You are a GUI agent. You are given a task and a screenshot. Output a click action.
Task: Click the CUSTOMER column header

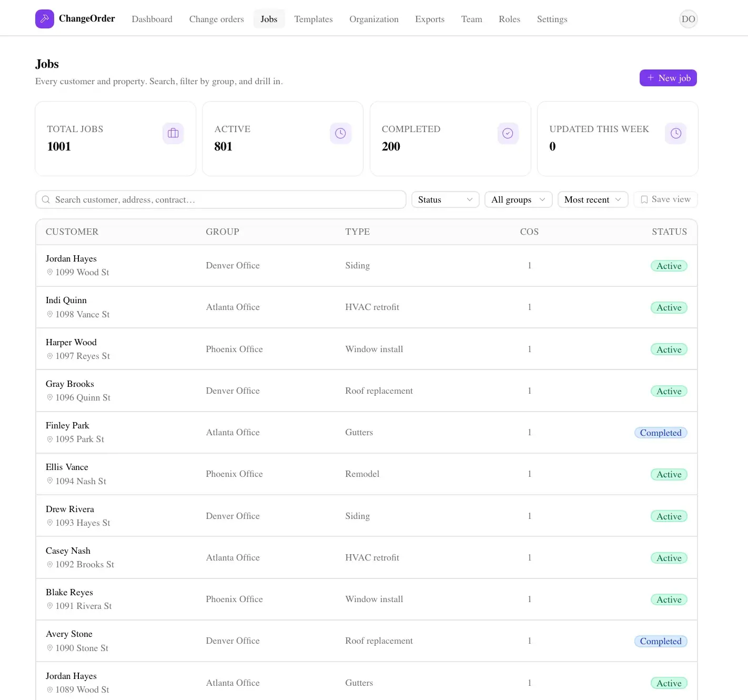(72, 232)
